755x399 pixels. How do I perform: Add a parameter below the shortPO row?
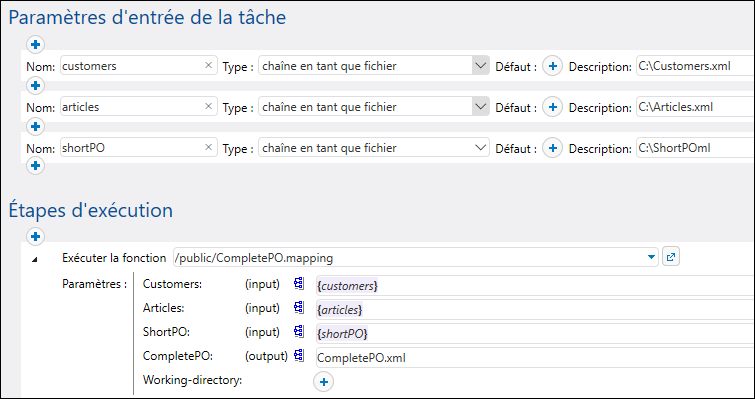tap(35, 166)
